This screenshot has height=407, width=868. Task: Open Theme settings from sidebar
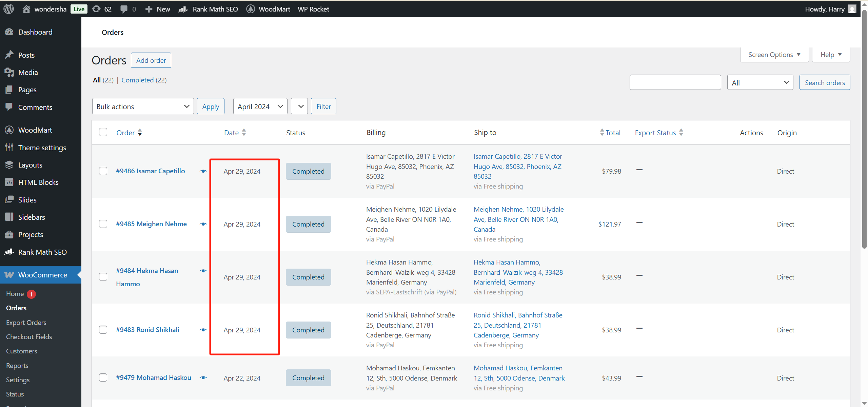click(x=42, y=148)
